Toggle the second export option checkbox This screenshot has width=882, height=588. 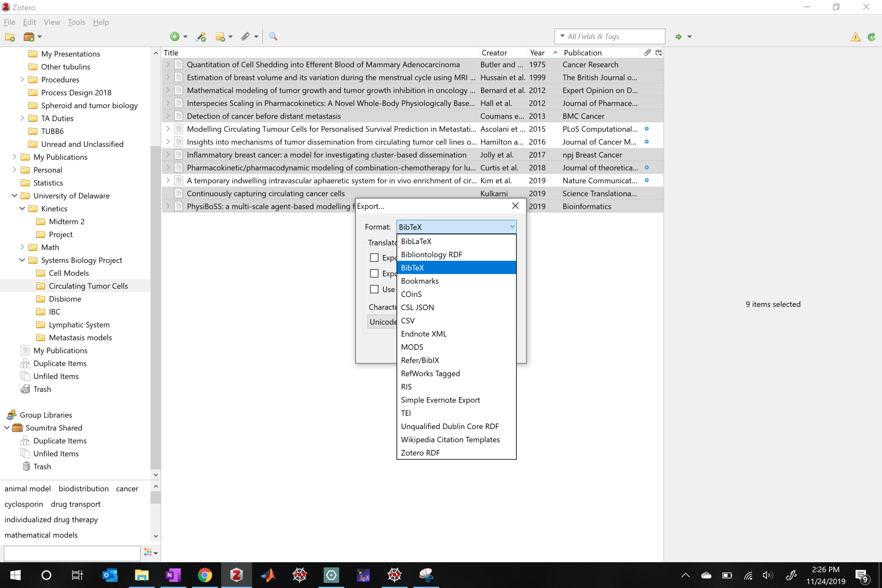pyautogui.click(x=374, y=274)
